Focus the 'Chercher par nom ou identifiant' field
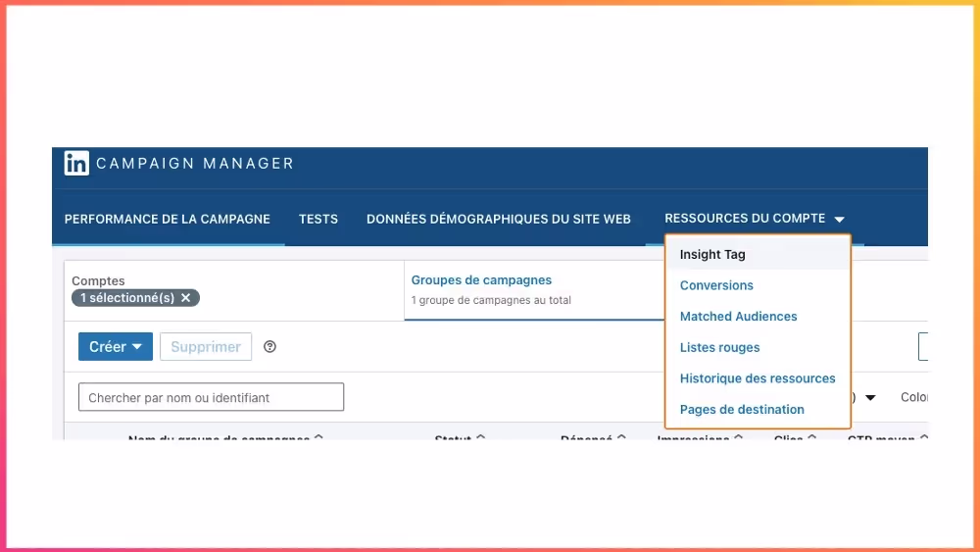The width and height of the screenshot is (980, 552). pos(212,397)
